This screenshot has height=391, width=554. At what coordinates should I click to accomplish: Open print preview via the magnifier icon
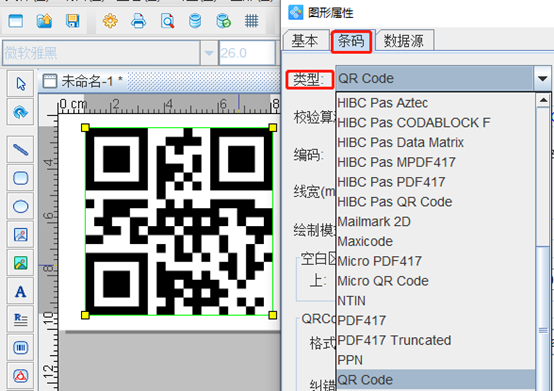pyautogui.click(x=167, y=21)
